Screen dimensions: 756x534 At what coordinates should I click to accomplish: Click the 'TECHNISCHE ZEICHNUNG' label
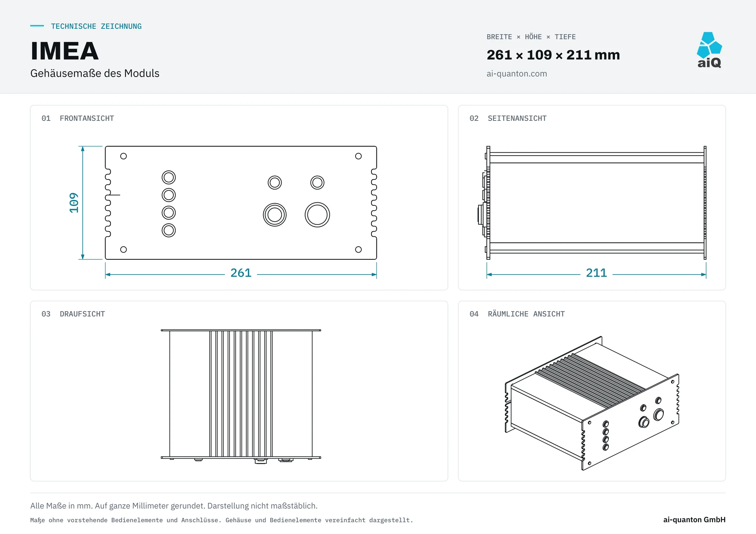[x=96, y=26]
